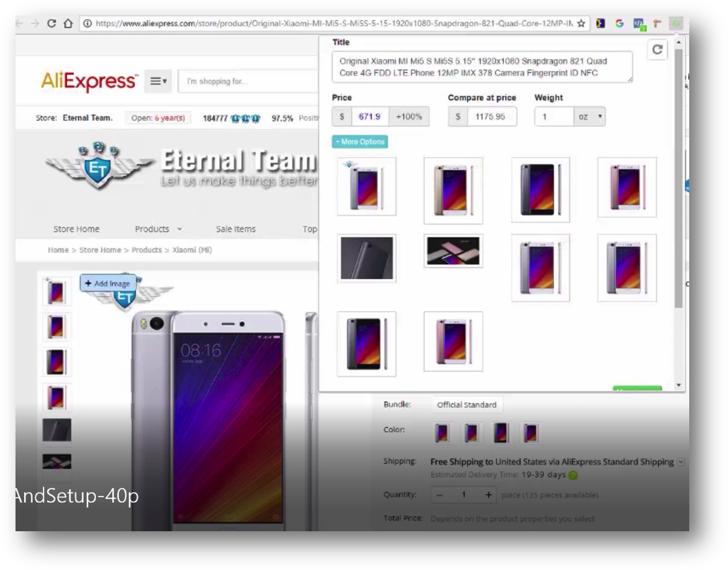Select the bottom-row black phone image in popup
This screenshot has width=728, height=570.
click(366, 344)
